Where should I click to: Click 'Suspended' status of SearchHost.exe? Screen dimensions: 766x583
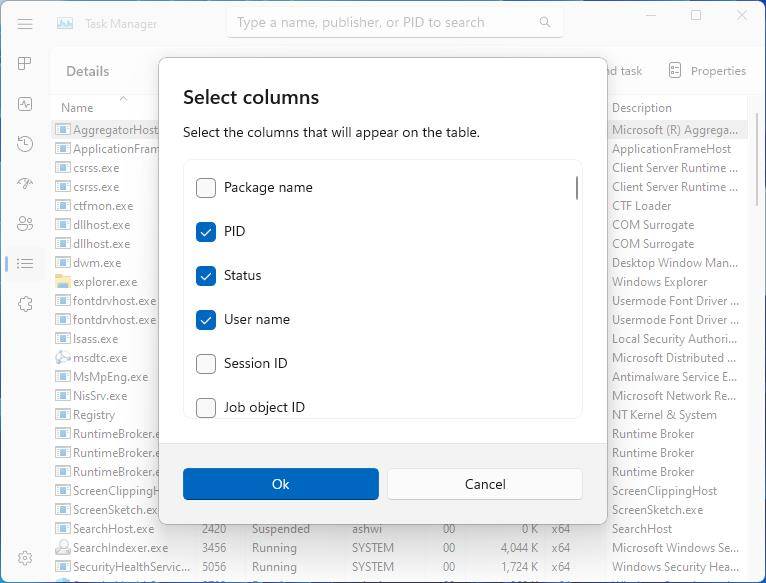pyautogui.click(x=281, y=529)
